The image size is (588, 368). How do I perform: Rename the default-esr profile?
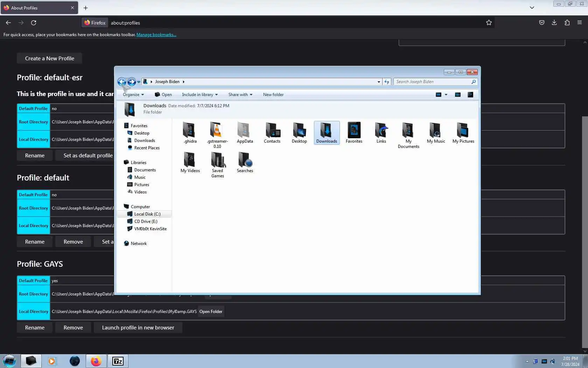coord(35,156)
